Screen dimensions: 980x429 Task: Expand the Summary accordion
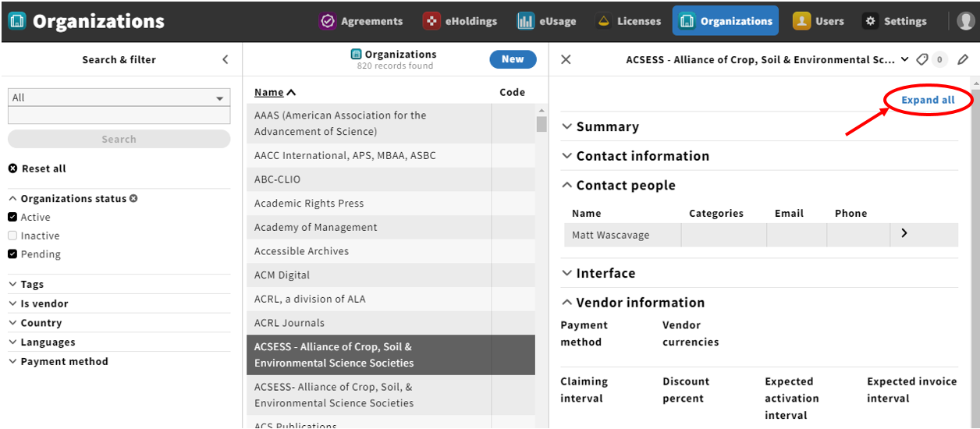tap(600, 126)
